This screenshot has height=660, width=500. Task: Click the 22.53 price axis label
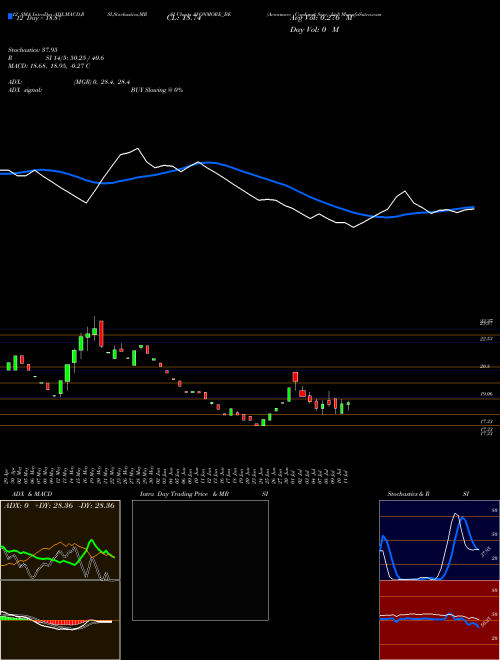click(x=486, y=339)
